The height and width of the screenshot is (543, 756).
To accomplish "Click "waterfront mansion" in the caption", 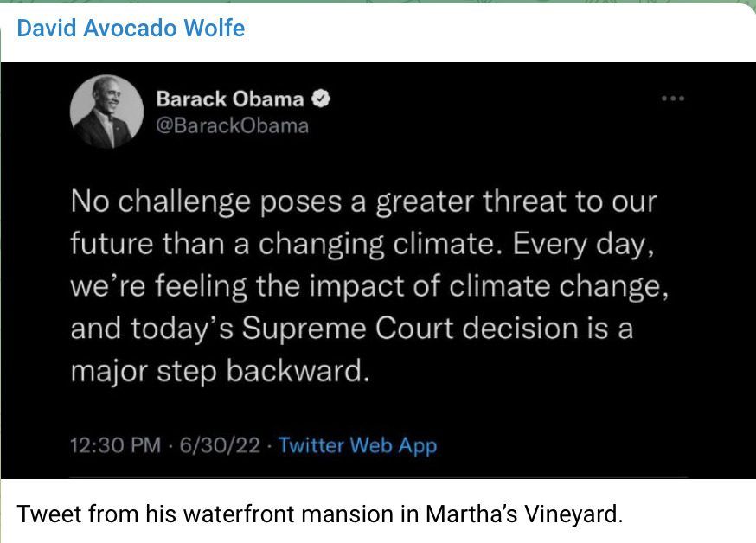I will click(275, 514).
